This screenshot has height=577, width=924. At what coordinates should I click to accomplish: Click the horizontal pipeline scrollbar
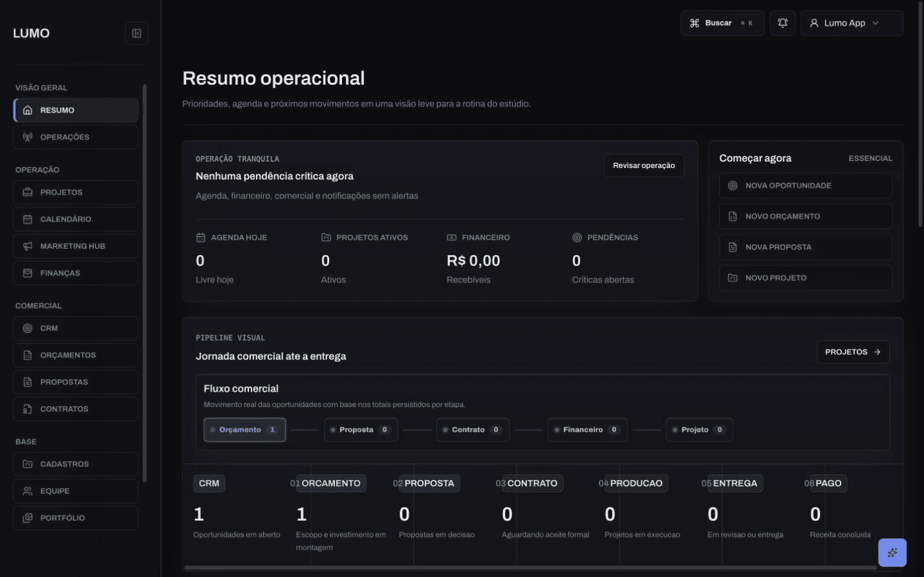pos(530,568)
